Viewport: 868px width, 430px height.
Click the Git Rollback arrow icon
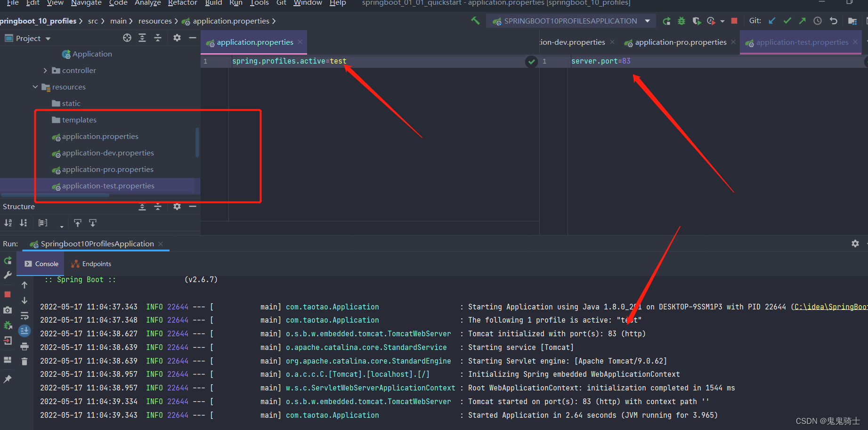pos(834,21)
